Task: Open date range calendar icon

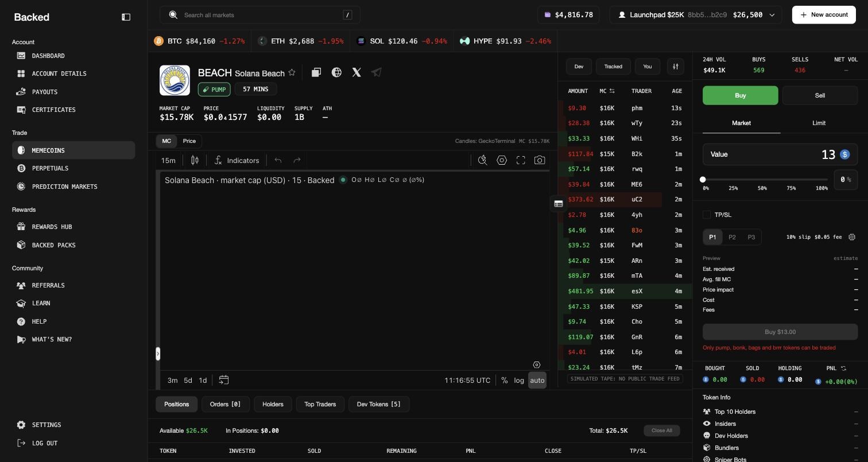Action: (224, 380)
